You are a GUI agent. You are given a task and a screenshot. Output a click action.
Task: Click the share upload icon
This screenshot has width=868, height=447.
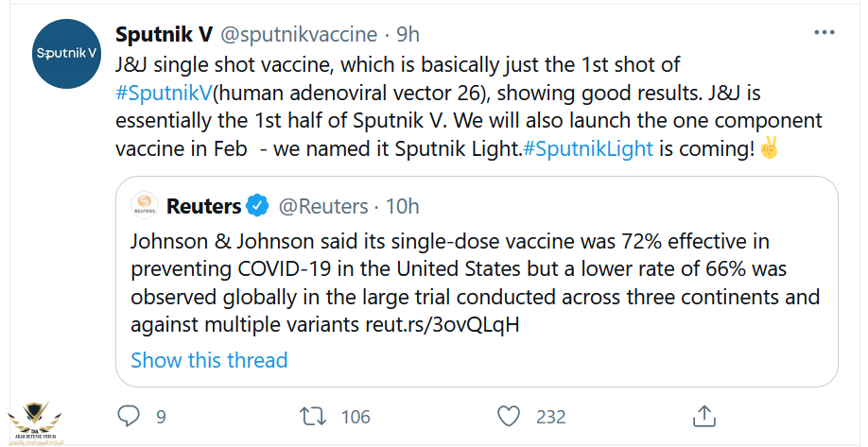point(704,416)
